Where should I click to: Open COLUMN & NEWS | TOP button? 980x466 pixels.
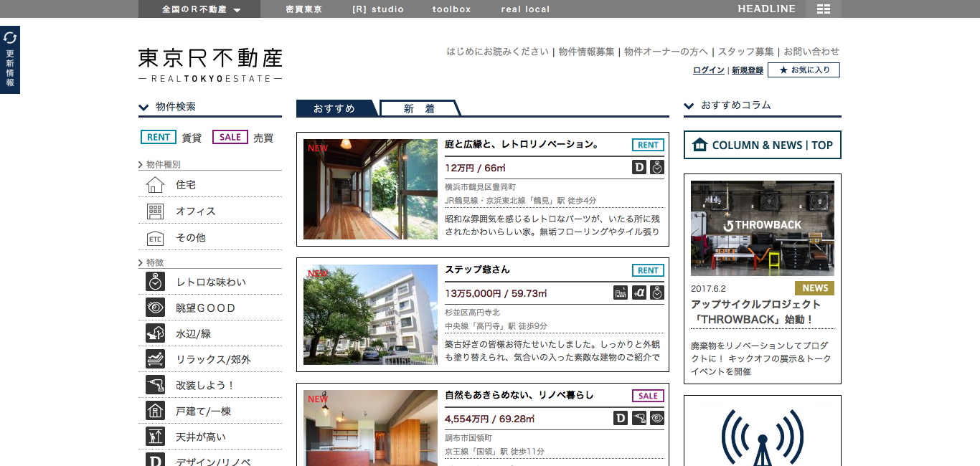(763, 145)
